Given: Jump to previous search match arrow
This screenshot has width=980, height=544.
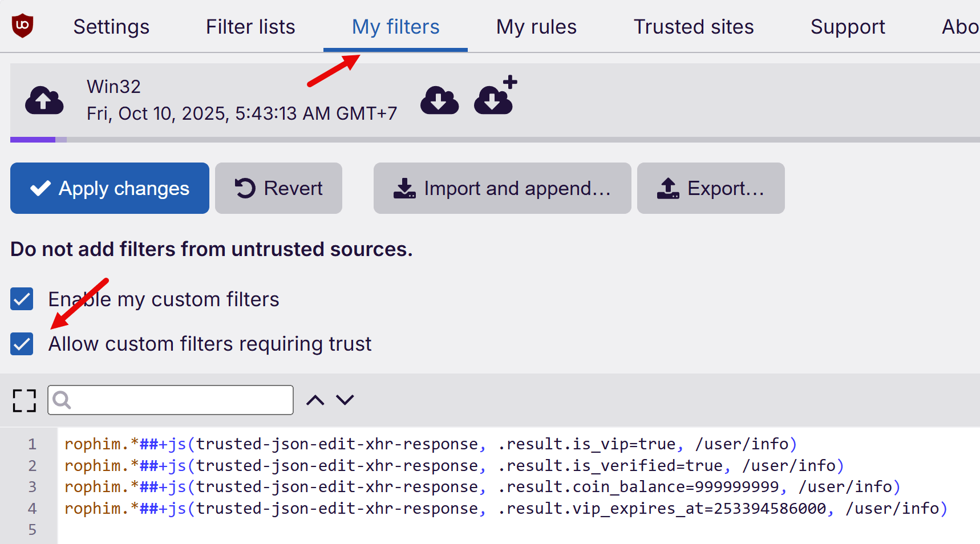Looking at the screenshot, I should point(315,400).
